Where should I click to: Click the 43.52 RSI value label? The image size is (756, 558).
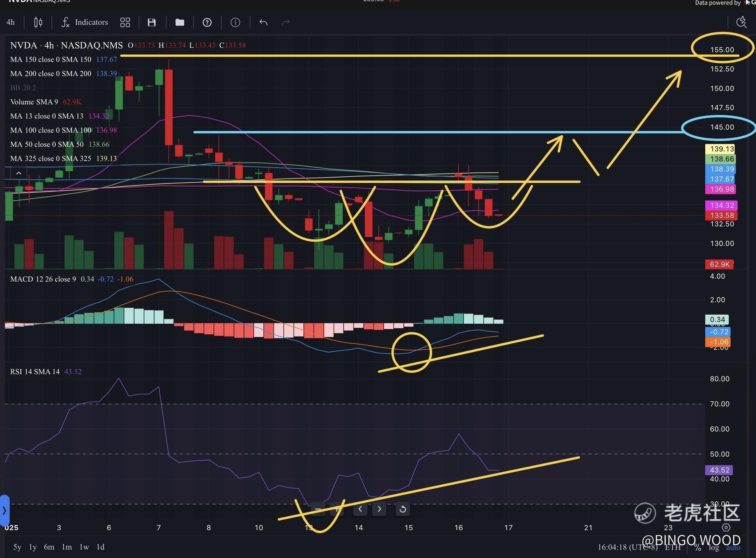(x=719, y=470)
